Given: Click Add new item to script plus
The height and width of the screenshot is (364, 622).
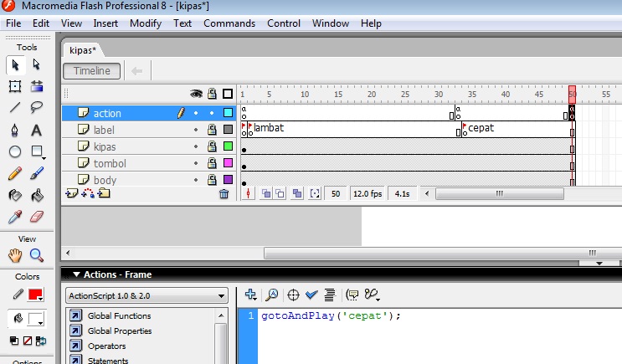Looking at the screenshot, I should tap(250, 295).
